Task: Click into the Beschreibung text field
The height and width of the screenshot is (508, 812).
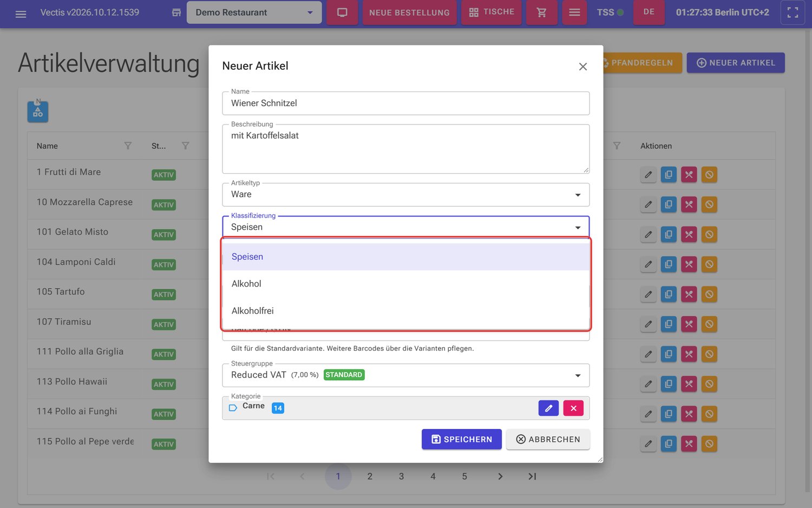Action: (405, 149)
